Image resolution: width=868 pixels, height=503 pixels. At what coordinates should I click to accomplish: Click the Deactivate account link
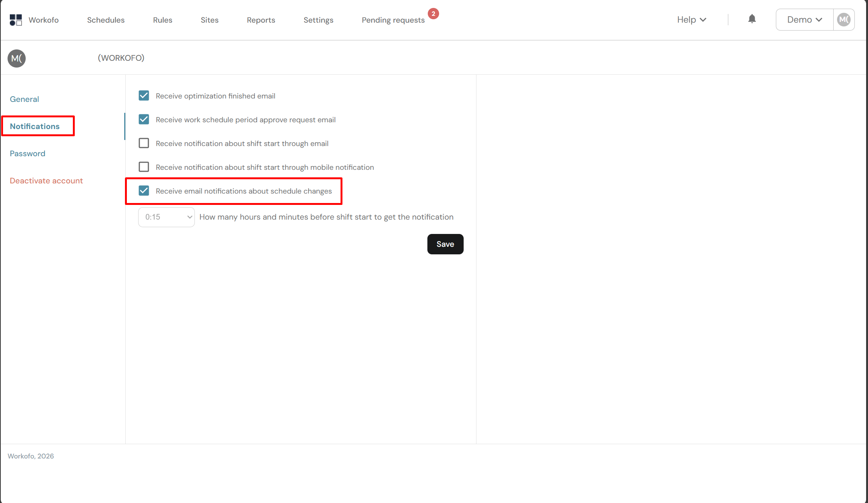46,181
